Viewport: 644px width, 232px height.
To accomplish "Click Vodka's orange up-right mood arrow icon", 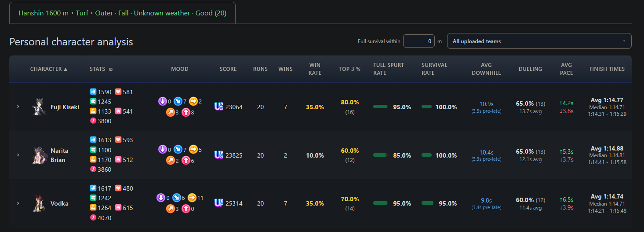I will pyautogui.click(x=170, y=208).
